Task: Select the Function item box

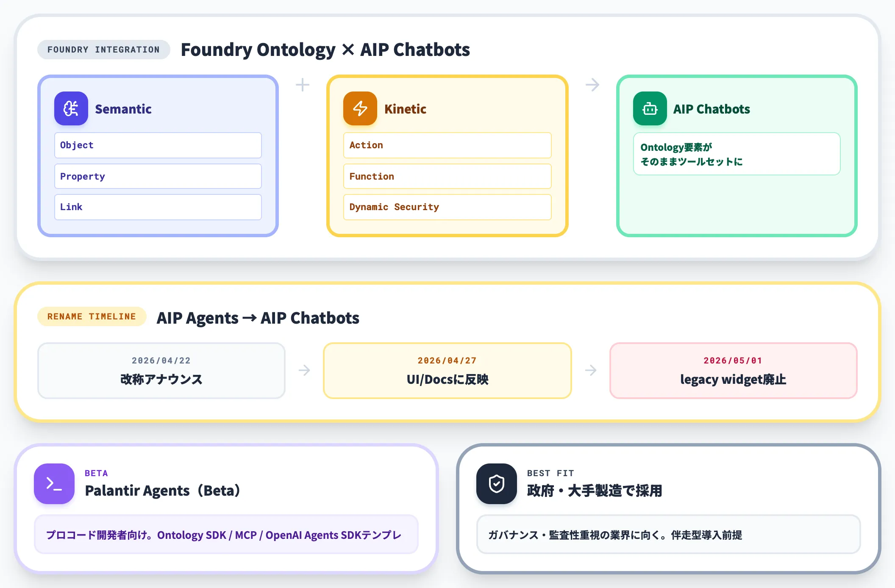Action: tap(447, 176)
